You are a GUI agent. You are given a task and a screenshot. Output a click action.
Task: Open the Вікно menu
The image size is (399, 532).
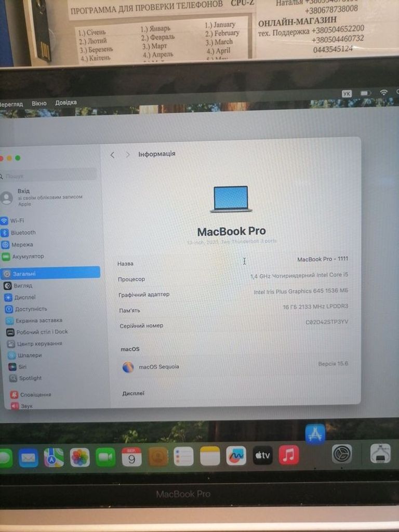[x=39, y=103]
